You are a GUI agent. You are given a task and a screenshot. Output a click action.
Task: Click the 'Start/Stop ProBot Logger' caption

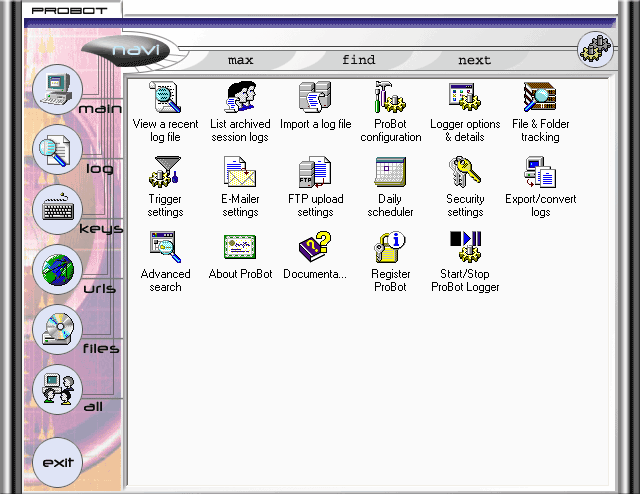(465, 281)
